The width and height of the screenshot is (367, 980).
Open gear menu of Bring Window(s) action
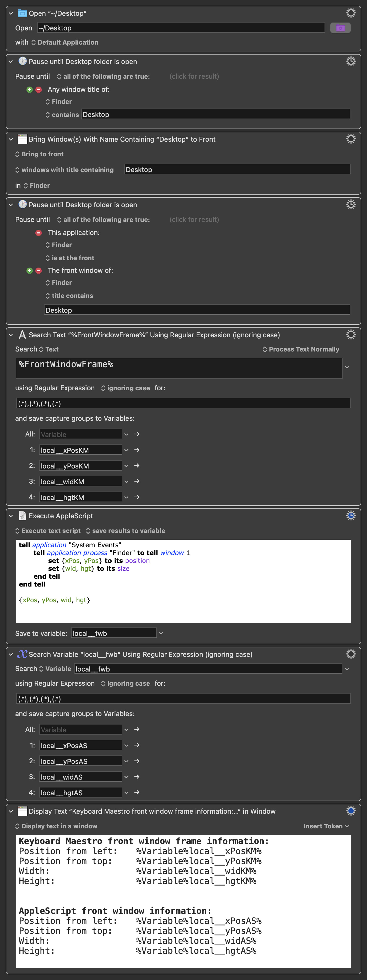coord(351,139)
